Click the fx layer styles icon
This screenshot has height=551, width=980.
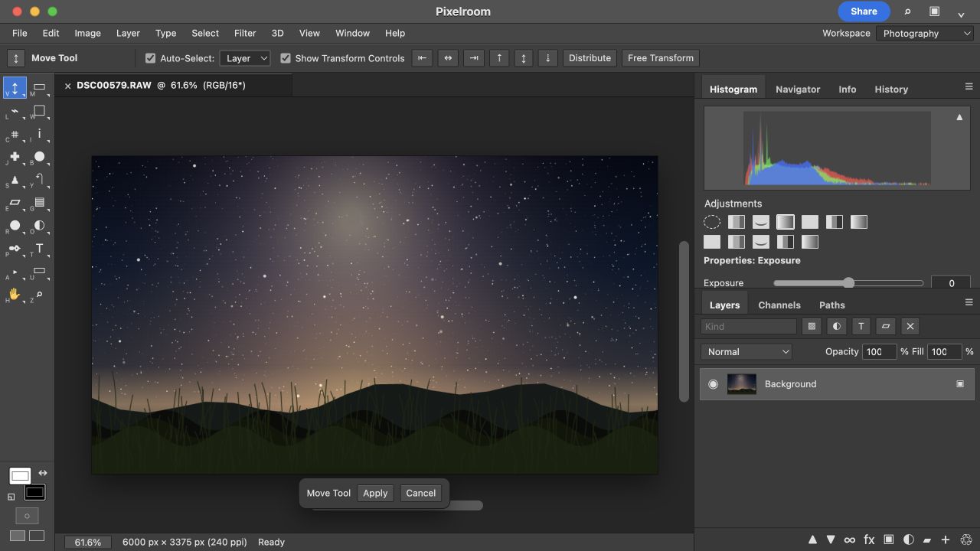(869, 540)
